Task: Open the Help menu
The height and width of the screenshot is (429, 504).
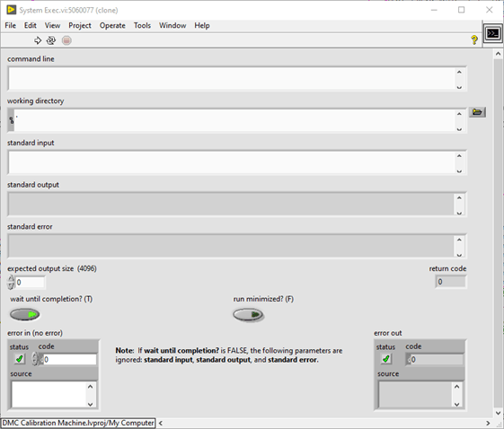Action: (x=202, y=26)
